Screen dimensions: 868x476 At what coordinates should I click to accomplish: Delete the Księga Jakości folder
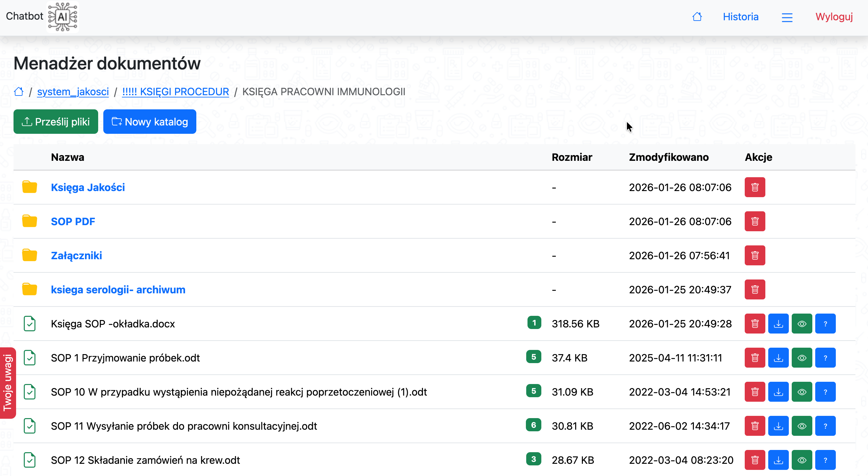tap(754, 187)
